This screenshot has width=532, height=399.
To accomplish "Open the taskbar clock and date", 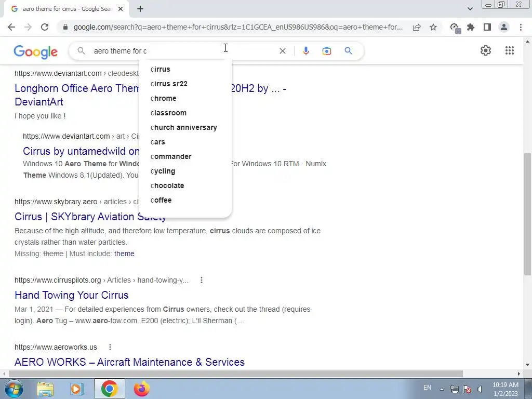I will click(x=505, y=389).
